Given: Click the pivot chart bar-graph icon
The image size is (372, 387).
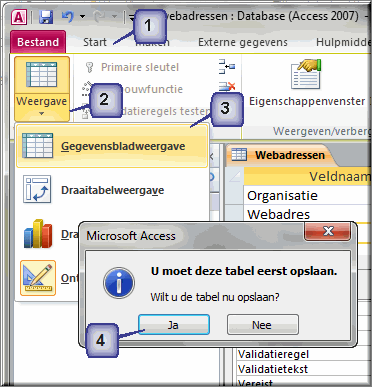Looking at the screenshot, I should [x=38, y=233].
